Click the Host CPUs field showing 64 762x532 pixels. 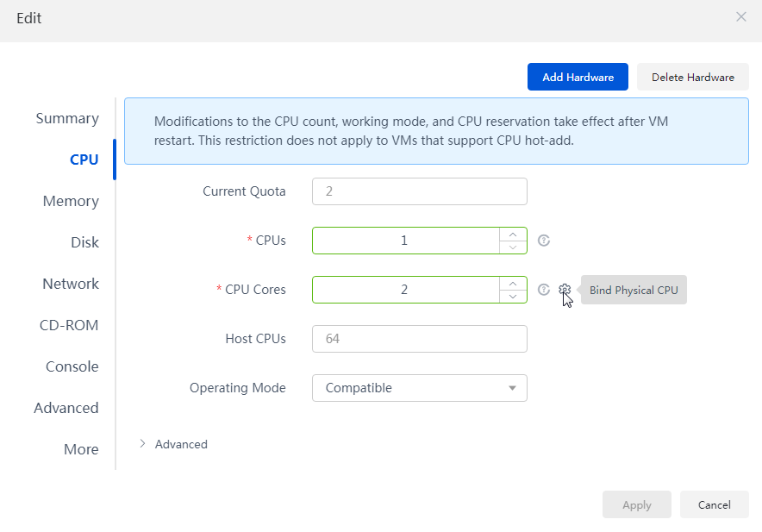[x=420, y=339]
